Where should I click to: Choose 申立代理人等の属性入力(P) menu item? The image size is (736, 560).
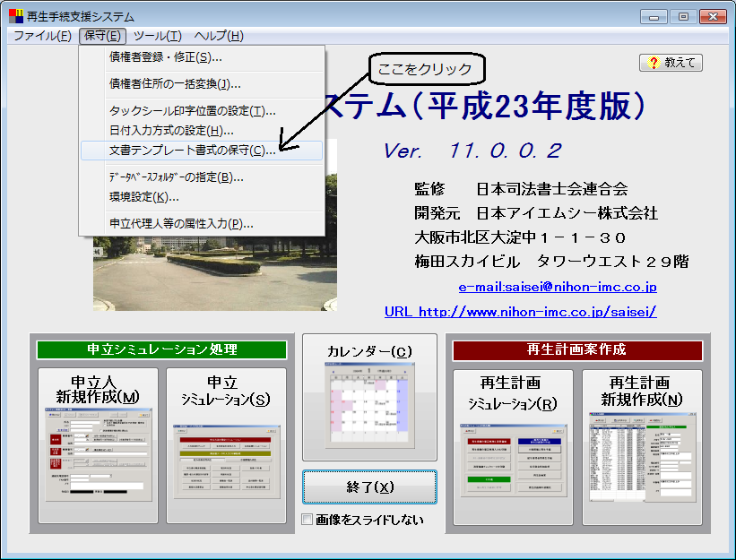[x=181, y=224]
